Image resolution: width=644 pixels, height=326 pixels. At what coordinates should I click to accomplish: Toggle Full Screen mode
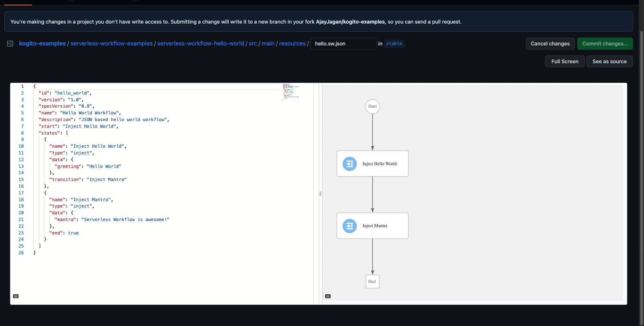565,61
